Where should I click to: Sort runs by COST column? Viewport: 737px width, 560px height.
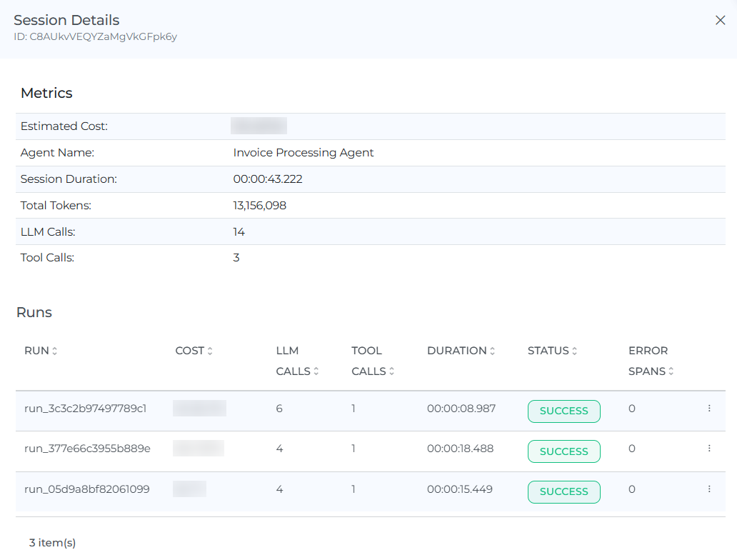tap(194, 351)
